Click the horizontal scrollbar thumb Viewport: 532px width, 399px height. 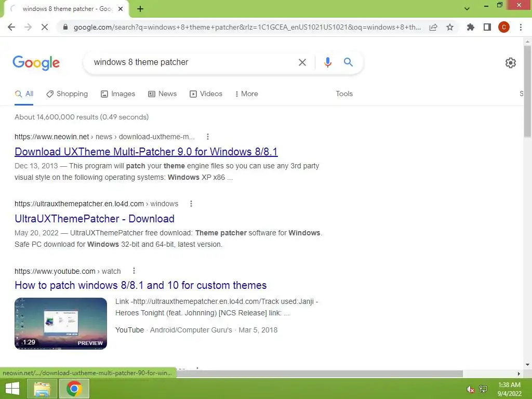(x=320, y=374)
